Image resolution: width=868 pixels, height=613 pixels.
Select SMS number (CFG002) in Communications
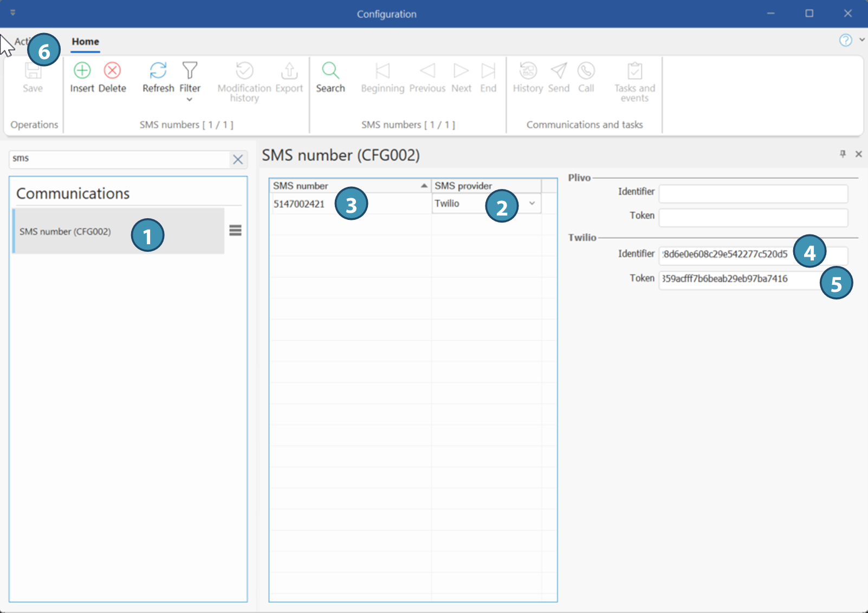coord(65,232)
